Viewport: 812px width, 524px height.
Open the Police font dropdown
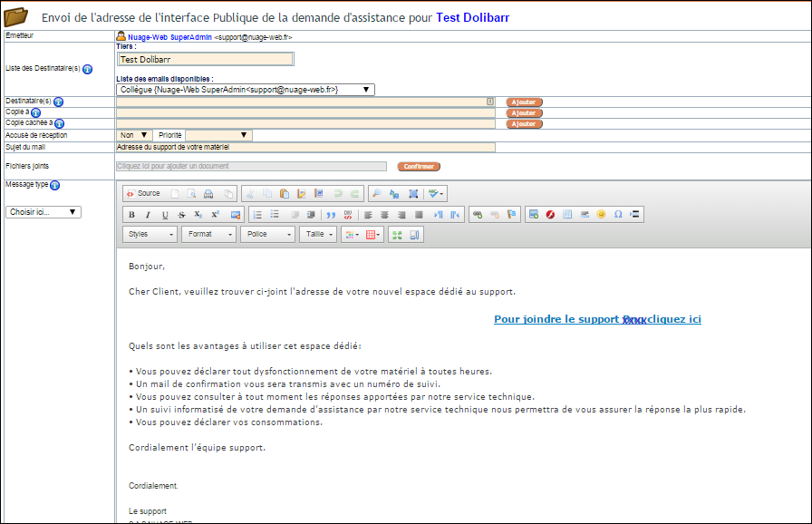coord(268,235)
